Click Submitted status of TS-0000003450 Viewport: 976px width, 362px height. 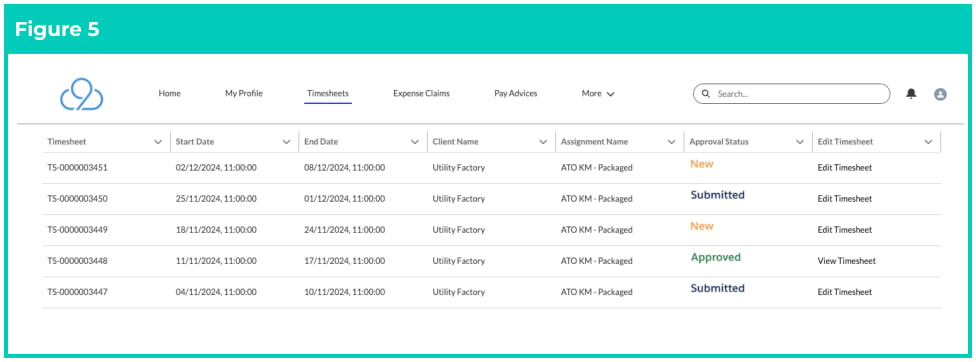pos(718,195)
